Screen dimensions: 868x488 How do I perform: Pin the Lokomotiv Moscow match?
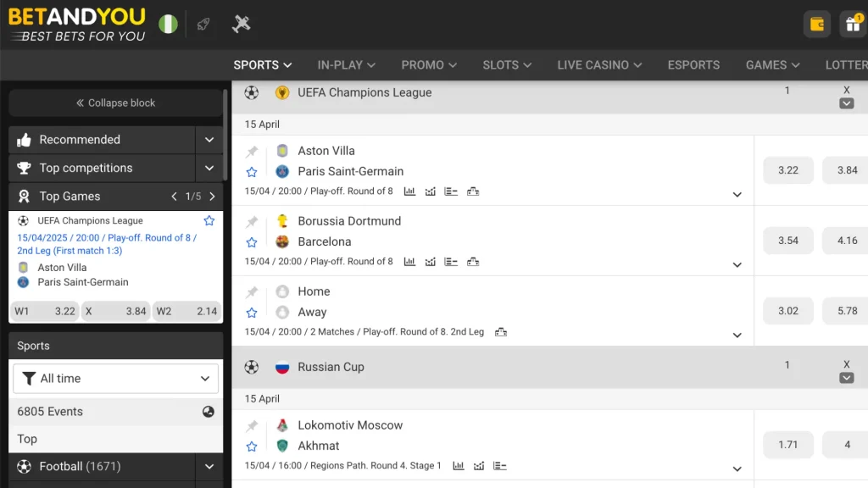252,425
